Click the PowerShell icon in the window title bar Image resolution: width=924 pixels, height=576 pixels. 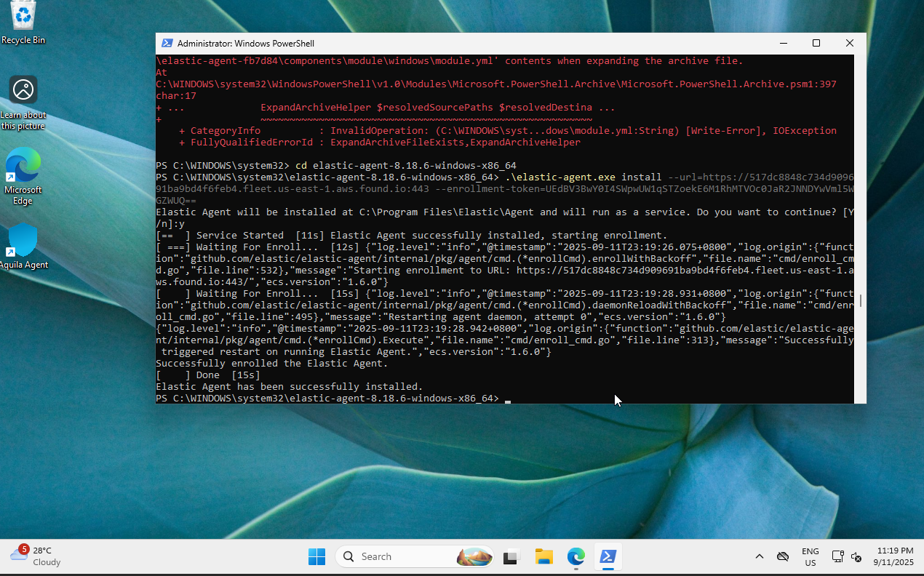point(167,43)
